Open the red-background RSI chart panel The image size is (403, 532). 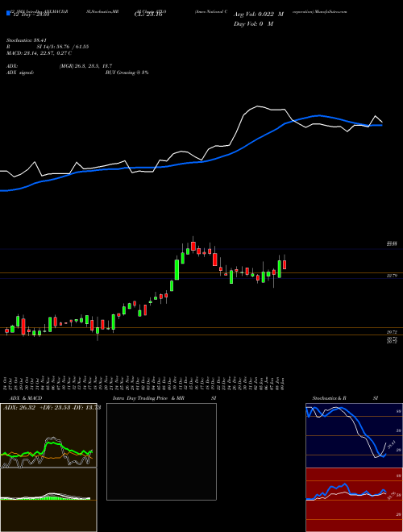tap(354, 500)
